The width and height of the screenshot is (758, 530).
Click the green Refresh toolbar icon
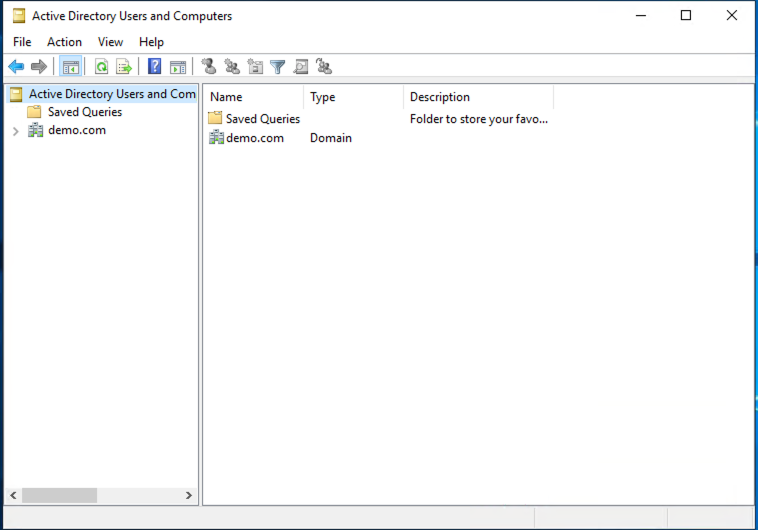[x=101, y=67]
